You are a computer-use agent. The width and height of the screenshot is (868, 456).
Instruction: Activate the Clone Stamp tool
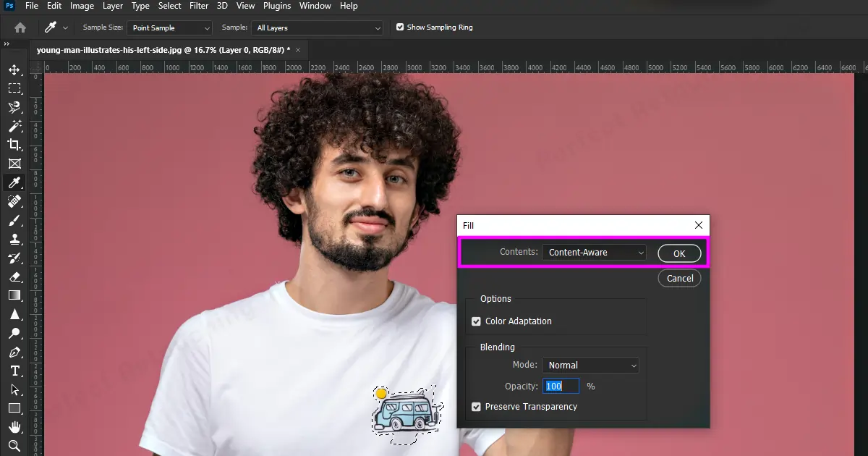[x=14, y=240]
